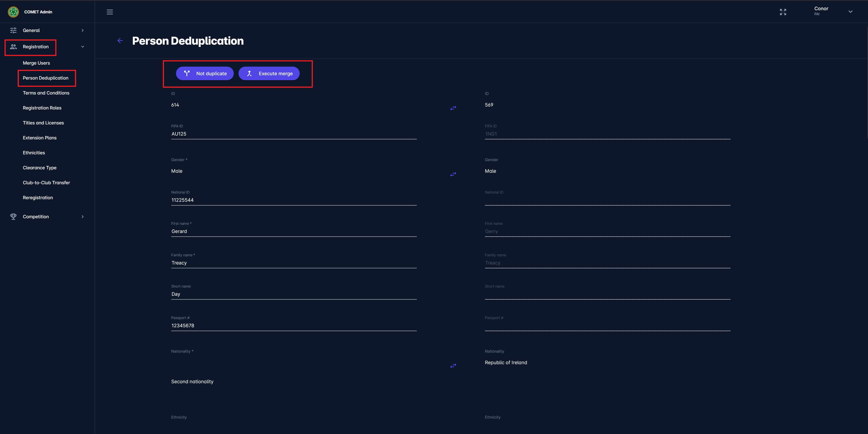The image size is (868, 434).
Task: Click the swap arrows icon for Gender row
Action: click(453, 174)
